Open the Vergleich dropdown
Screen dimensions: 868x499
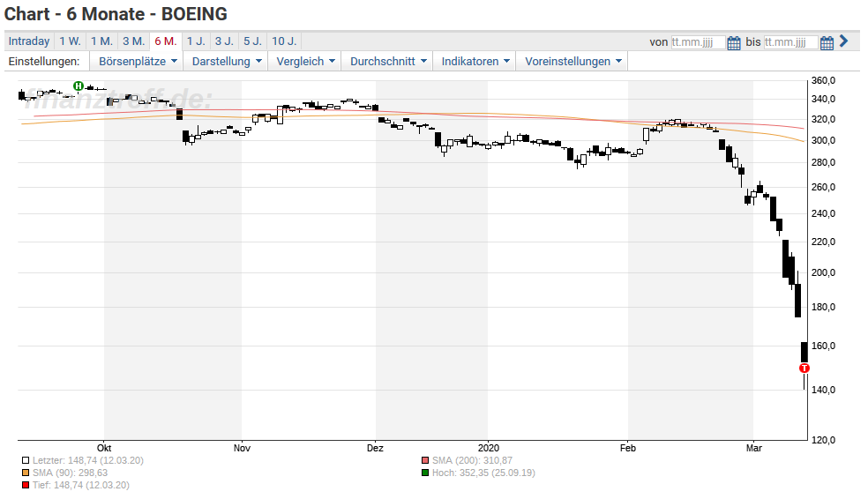305,62
